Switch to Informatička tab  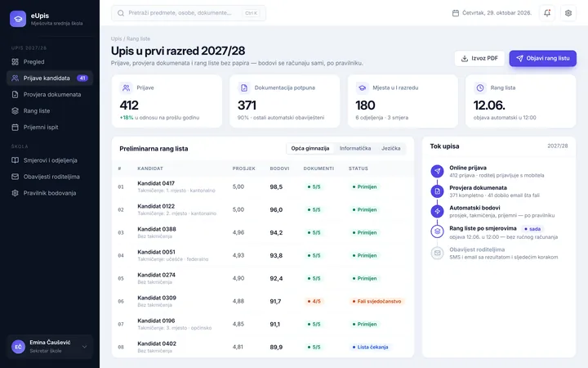[x=355, y=148]
